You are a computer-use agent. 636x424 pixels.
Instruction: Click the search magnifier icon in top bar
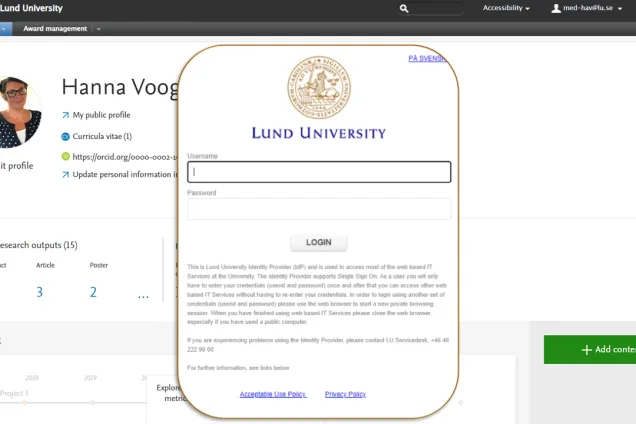pos(404,9)
